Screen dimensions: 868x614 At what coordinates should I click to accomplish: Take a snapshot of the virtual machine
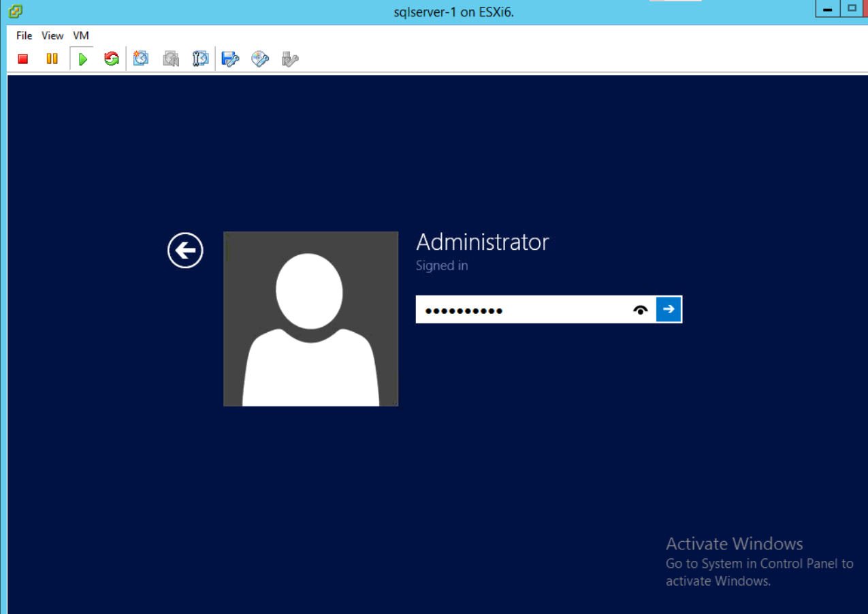click(x=140, y=59)
